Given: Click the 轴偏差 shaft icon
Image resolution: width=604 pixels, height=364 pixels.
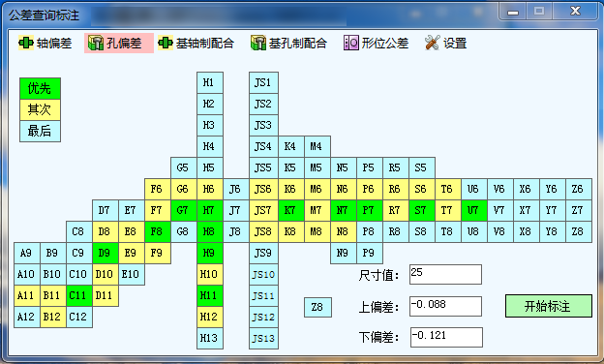Looking at the screenshot, I should 26,43.
